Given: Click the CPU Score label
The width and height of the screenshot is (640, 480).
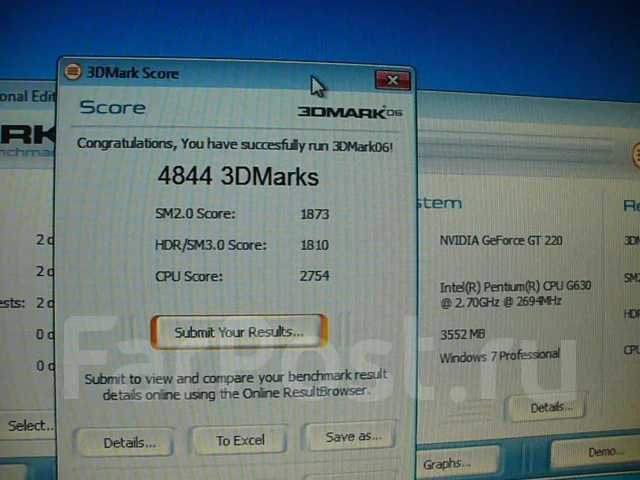Looking at the screenshot, I should pyautogui.click(x=189, y=276).
